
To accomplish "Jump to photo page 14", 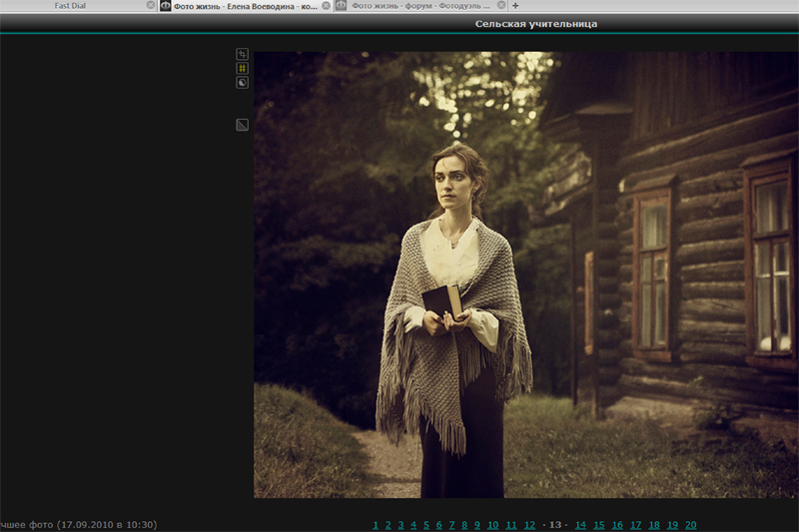I will pyautogui.click(x=580, y=525).
